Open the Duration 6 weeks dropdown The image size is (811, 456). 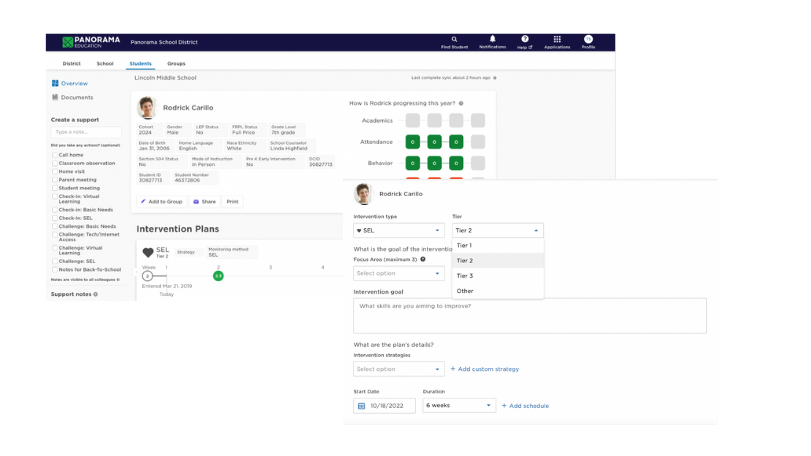tap(459, 405)
